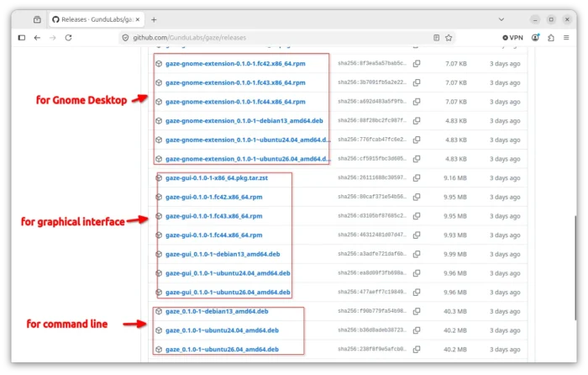This screenshot has width=588, height=375.
Task: Open the tab overview icon left of the tab
Action: coord(37,19)
